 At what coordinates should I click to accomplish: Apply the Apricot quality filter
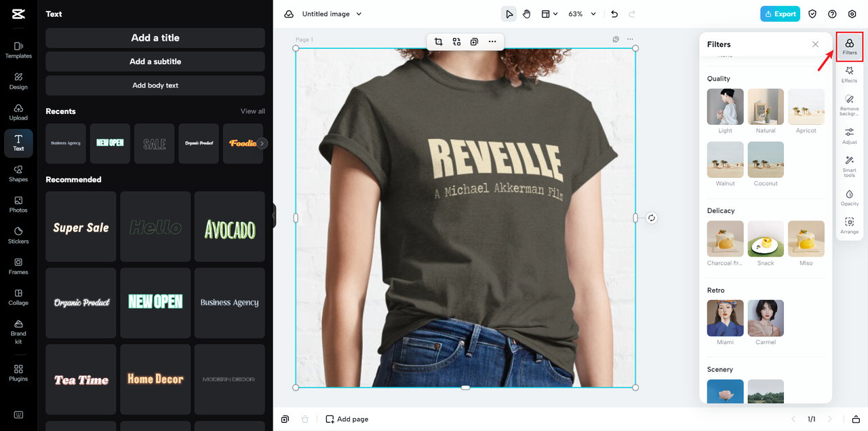click(x=806, y=107)
